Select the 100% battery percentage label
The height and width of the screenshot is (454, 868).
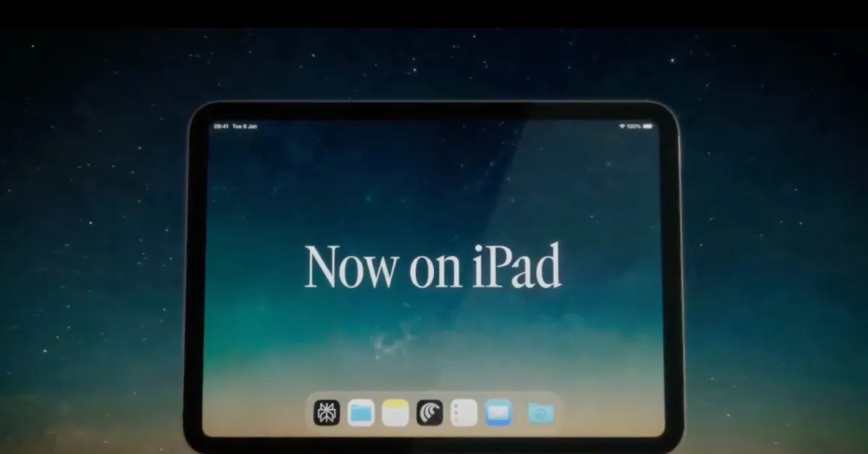click(x=635, y=124)
